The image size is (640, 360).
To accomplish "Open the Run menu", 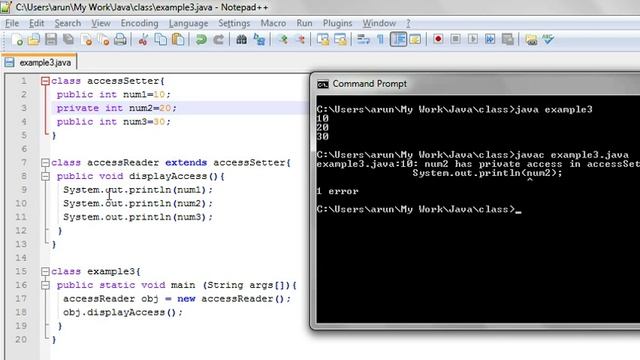I will click(304, 23).
